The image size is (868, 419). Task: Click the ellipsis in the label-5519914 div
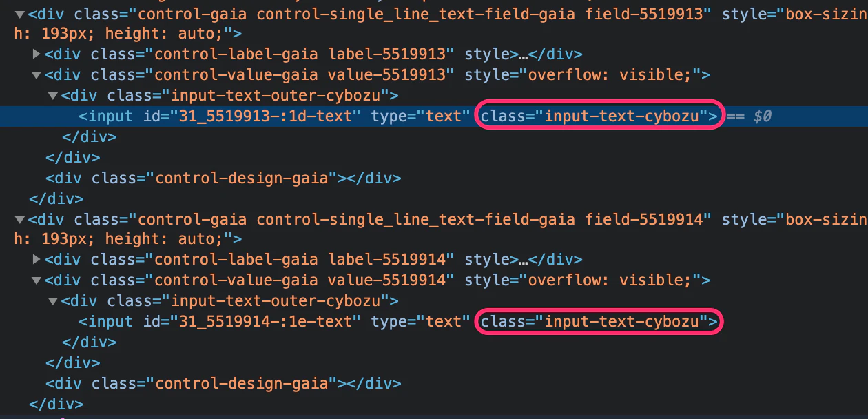click(x=523, y=260)
